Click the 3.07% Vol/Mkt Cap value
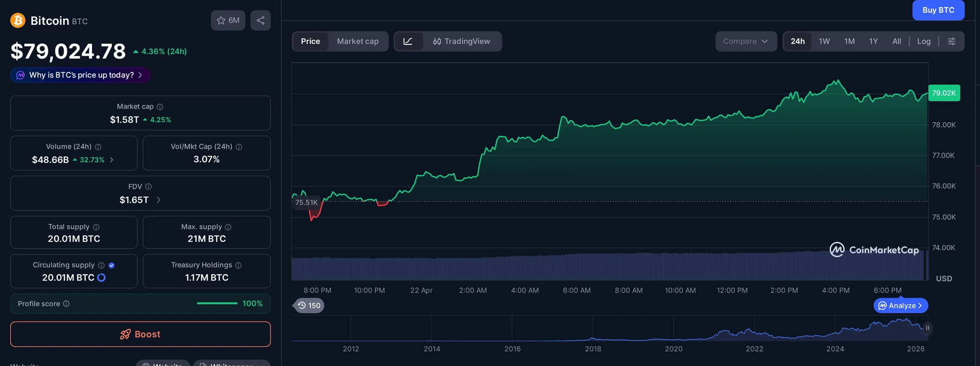This screenshot has height=366, width=980. [207, 160]
